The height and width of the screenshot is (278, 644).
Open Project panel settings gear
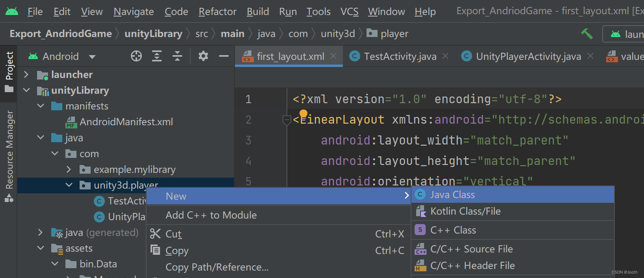[203, 56]
